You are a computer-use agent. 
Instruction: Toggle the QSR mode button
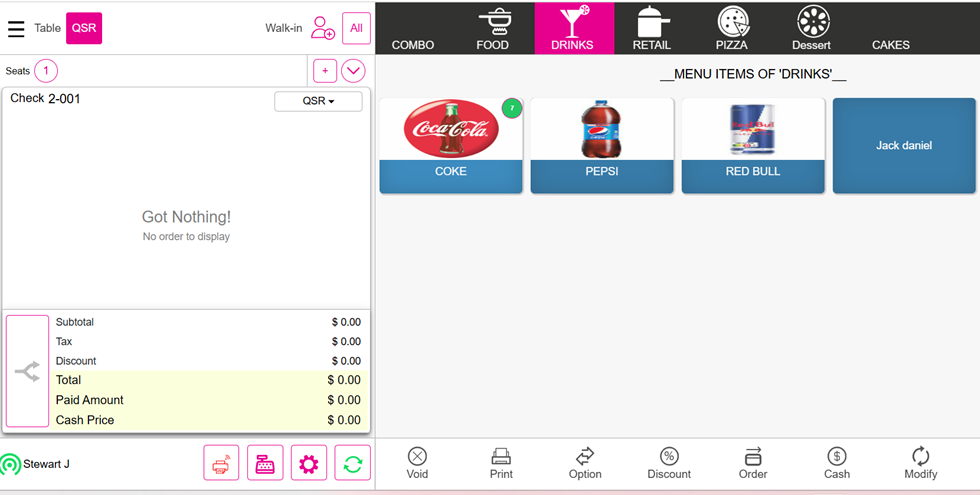coord(84,28)
